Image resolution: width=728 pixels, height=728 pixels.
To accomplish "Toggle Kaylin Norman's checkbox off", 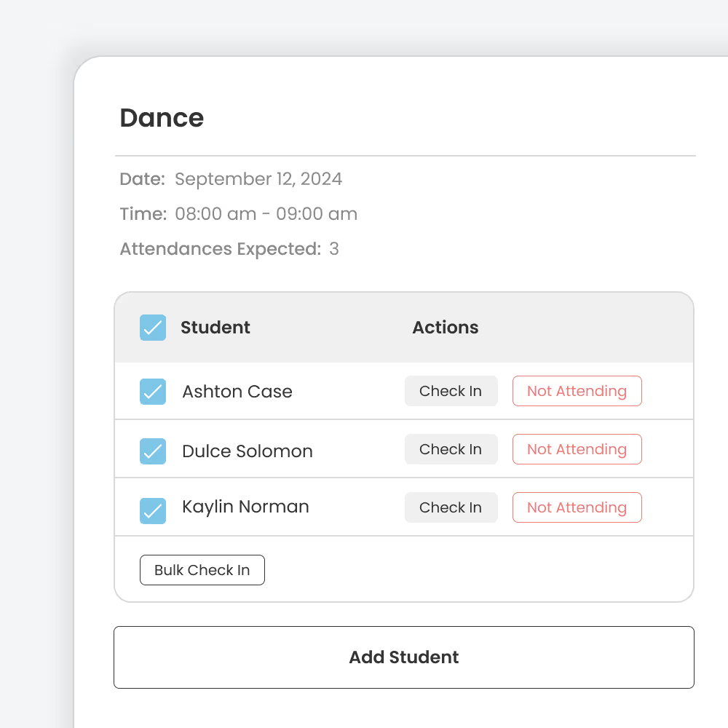I will pos(152,507).
